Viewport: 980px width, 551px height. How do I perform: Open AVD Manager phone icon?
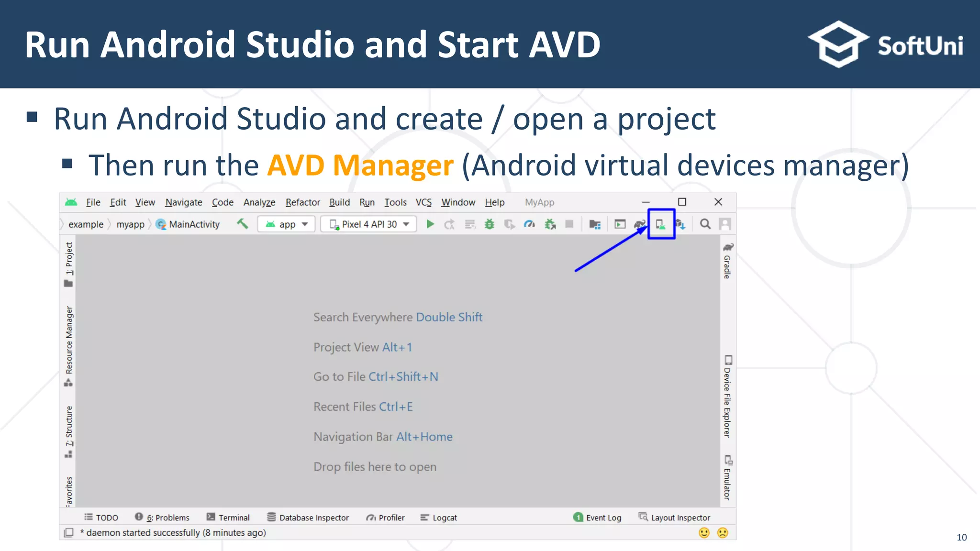point(661,224)
